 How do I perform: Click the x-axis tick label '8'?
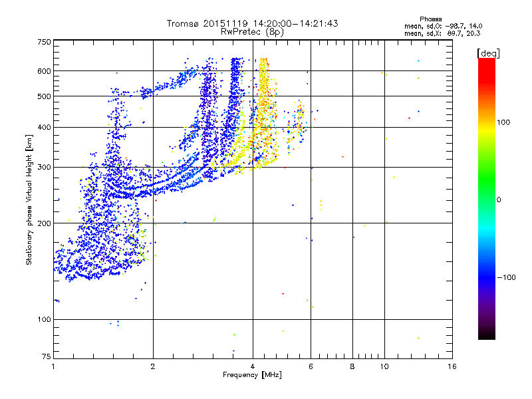(352, 366)
